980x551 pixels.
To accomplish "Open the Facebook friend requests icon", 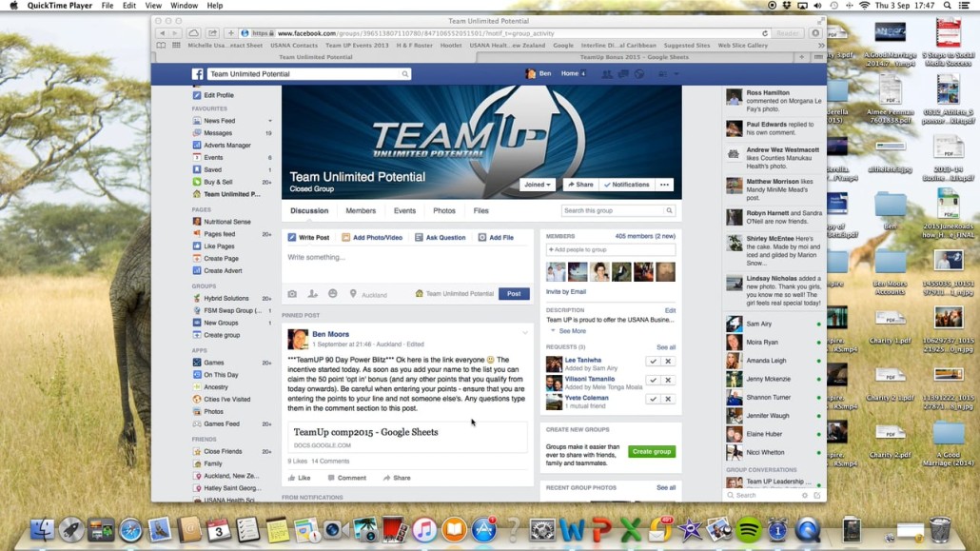I will coord(607,74).
